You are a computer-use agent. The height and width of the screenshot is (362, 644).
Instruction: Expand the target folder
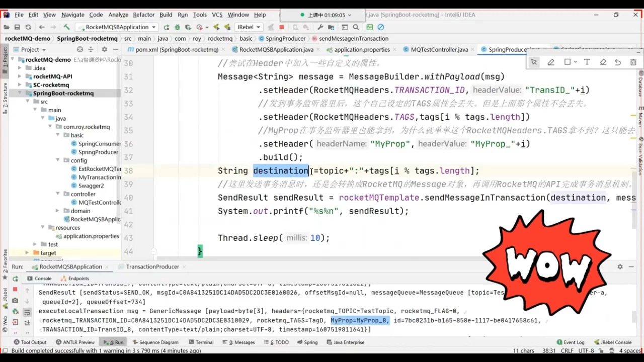click(x=27, y=253)
